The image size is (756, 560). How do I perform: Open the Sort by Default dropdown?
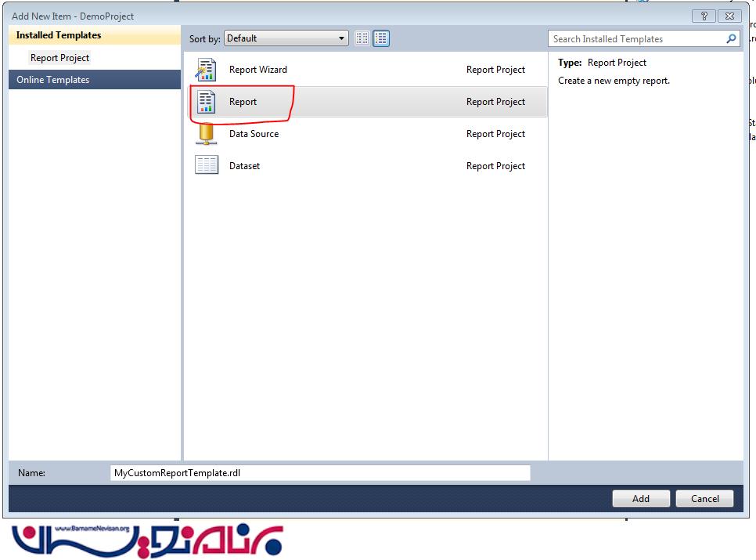click(286, 38)
